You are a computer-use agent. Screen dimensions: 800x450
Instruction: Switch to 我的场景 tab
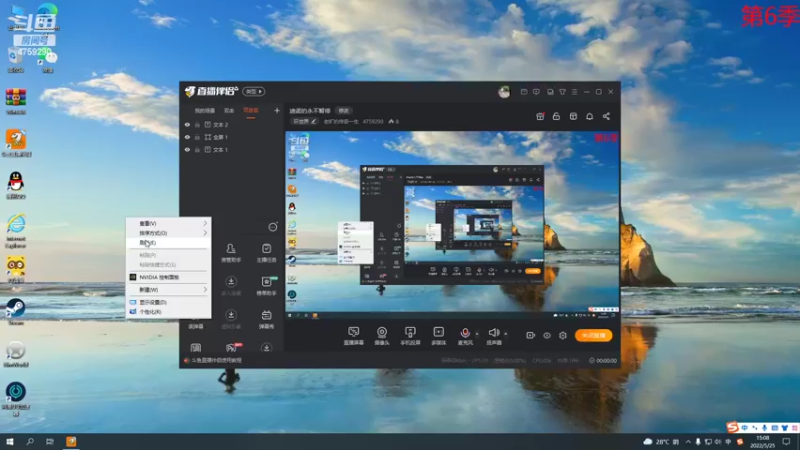click(x=205, y=111)
